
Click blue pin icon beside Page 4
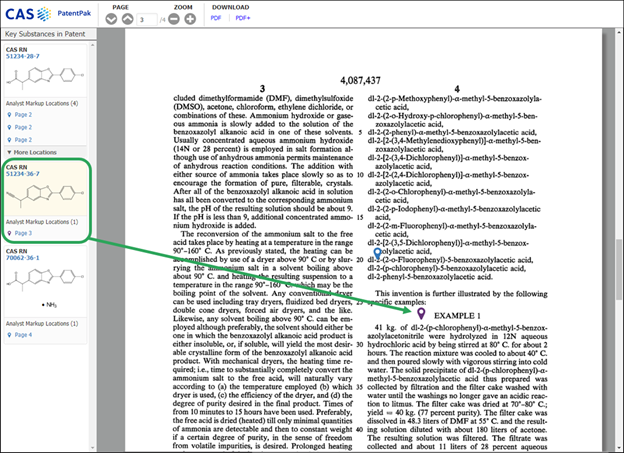click(x=10, y=335)
